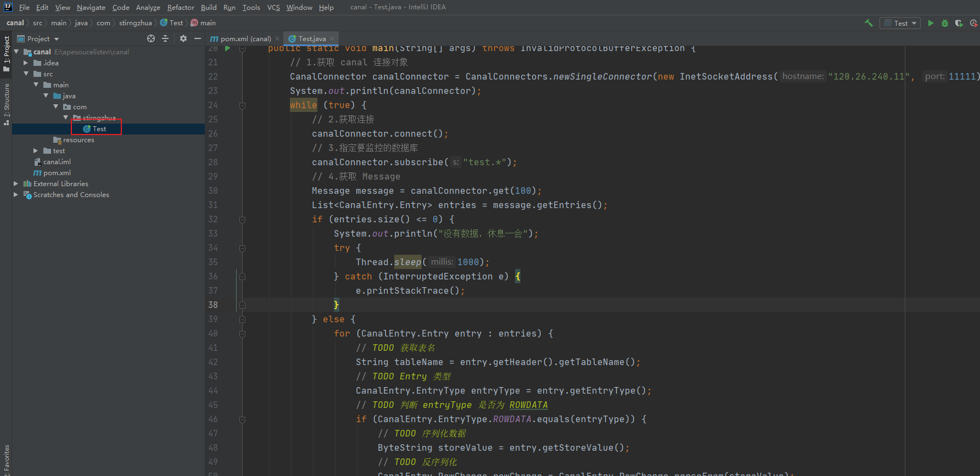Expand the test folder
Viewport: 980px width, 476px height.
[x=36, y=150]
